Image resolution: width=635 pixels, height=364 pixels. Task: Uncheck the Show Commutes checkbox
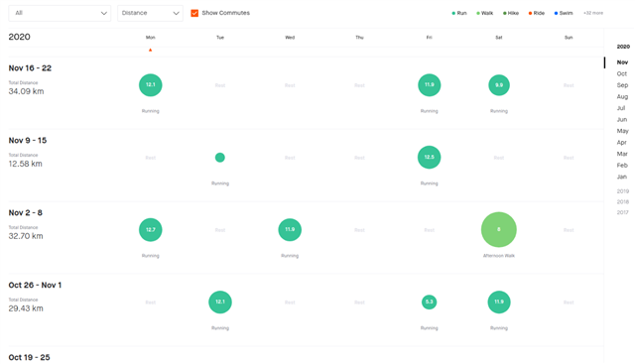pos(194,13)
